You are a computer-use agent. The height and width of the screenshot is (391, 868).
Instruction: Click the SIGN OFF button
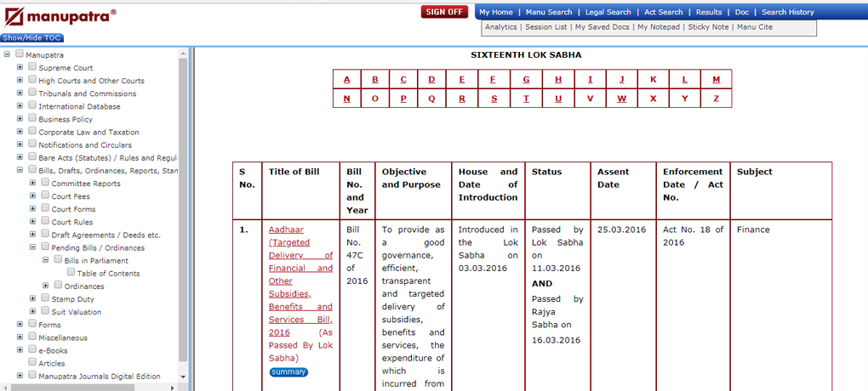point(444,12)
